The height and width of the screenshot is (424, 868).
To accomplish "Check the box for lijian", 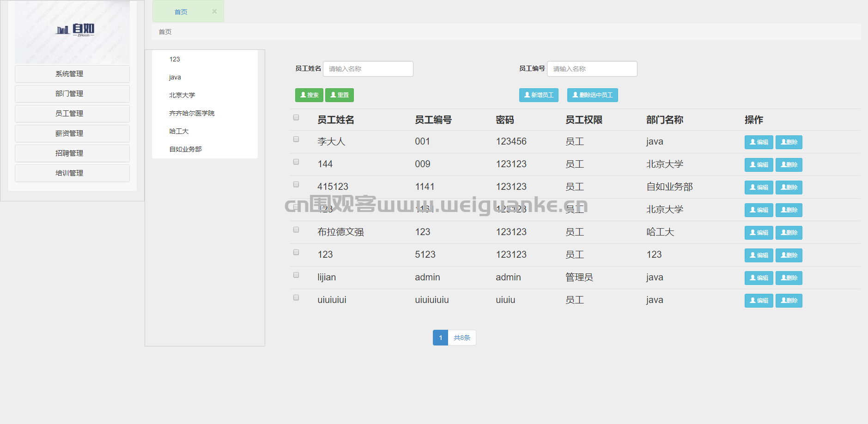I will pos(296,275).
